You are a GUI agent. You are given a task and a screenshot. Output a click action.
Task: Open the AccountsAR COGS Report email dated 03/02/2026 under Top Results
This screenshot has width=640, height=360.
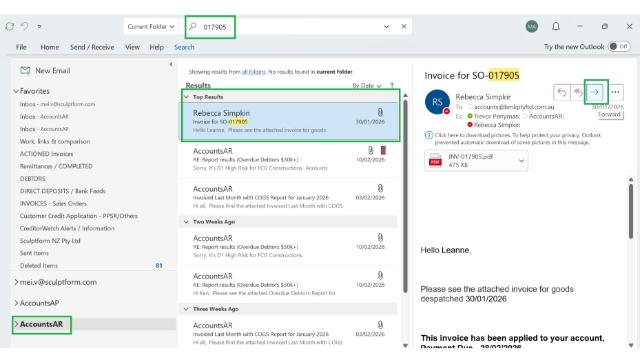click(x=288, y=197)
